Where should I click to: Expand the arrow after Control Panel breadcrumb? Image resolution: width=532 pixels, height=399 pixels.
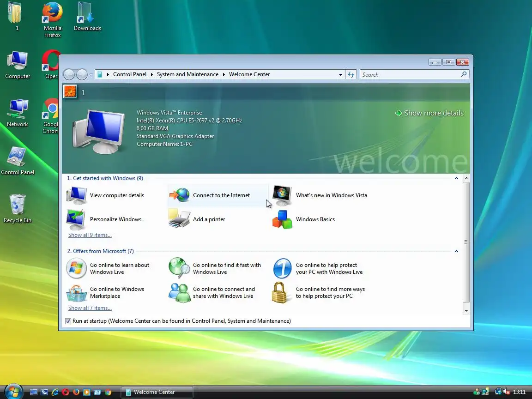click(151, 74)
